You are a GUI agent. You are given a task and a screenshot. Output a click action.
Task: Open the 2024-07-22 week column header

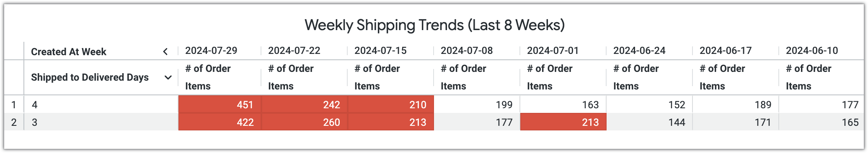pos(294,51)
